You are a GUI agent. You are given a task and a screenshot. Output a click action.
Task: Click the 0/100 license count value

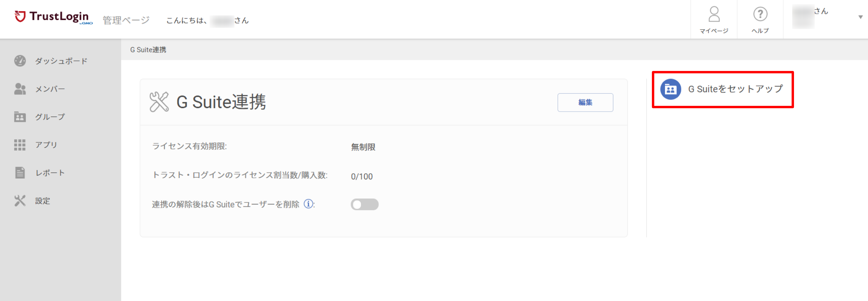[x=361, y=177]
